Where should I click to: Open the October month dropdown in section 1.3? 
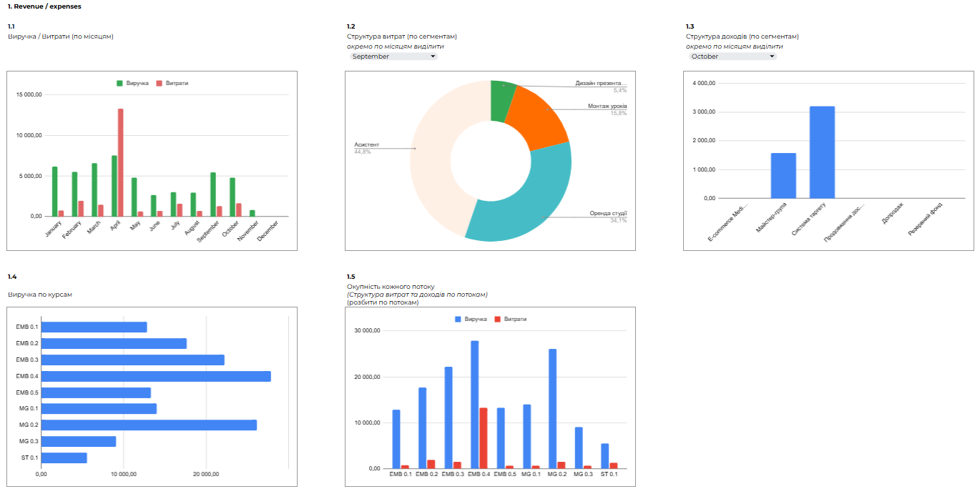732,56
